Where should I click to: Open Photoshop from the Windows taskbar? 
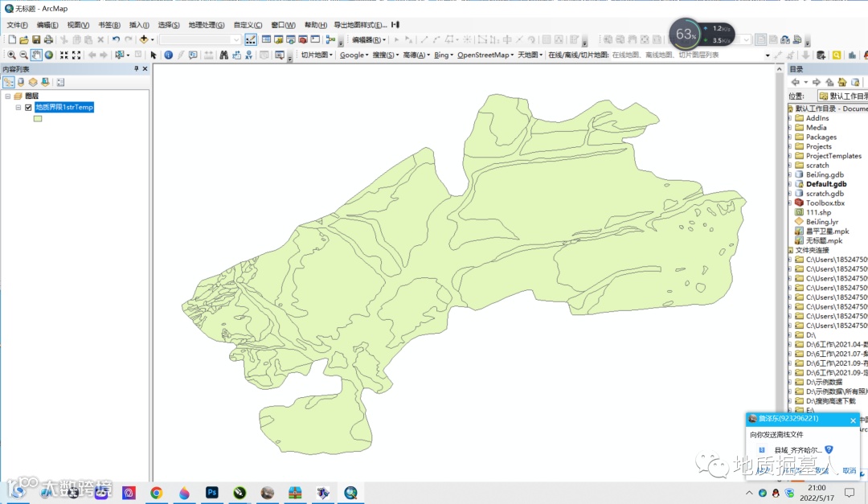coord(212,493)
